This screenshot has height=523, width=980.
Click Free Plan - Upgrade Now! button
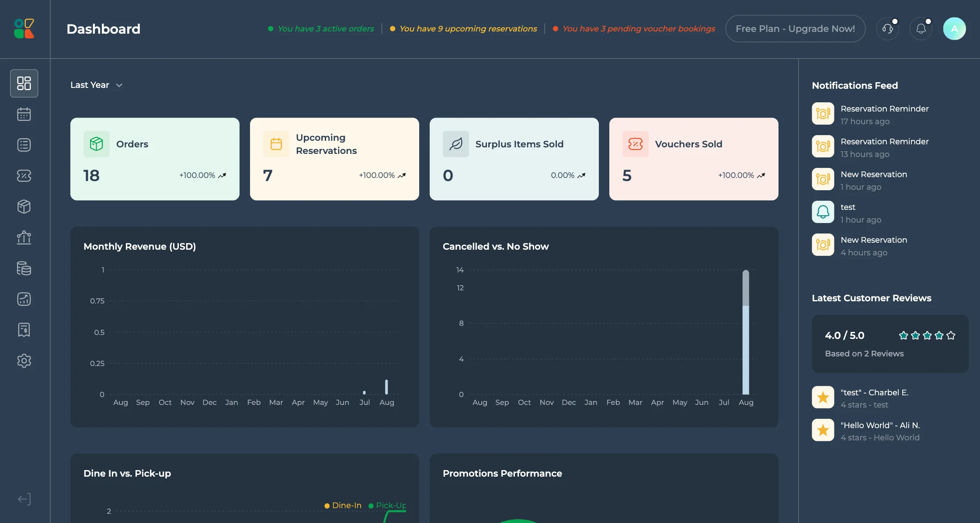pyautogui.click(x=795, y=29)
